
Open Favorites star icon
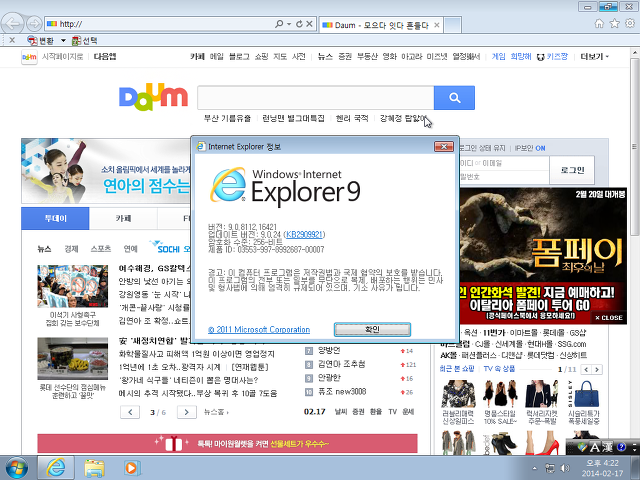point(614,23)
